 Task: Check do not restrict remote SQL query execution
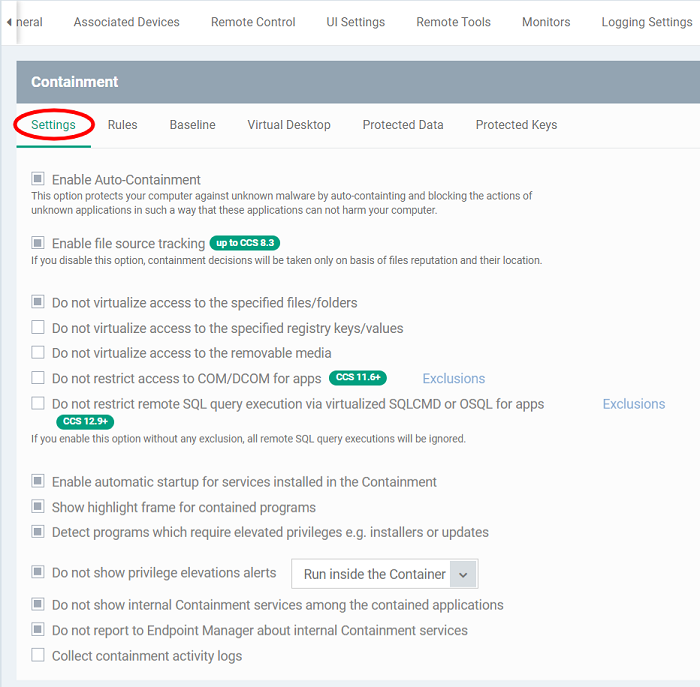[38, 403]
